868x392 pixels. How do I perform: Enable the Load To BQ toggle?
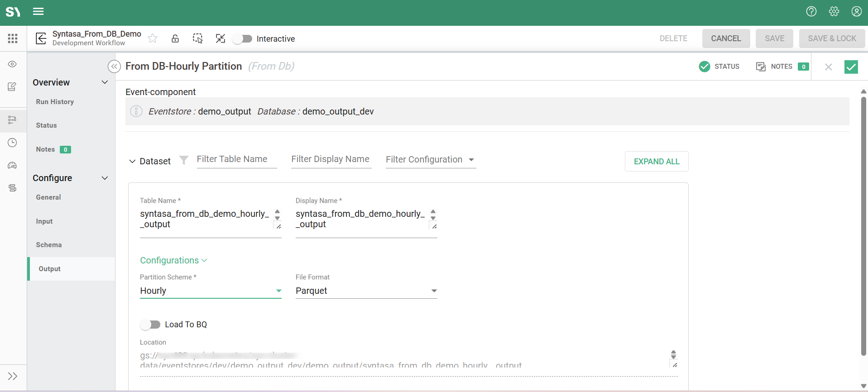click(150, 325)
